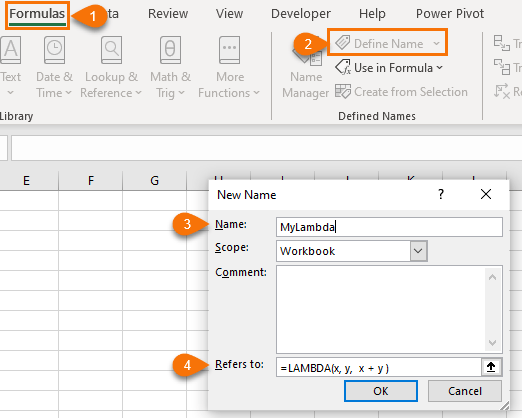Open the View tab

pyautogui.click(x=229, y=14)
